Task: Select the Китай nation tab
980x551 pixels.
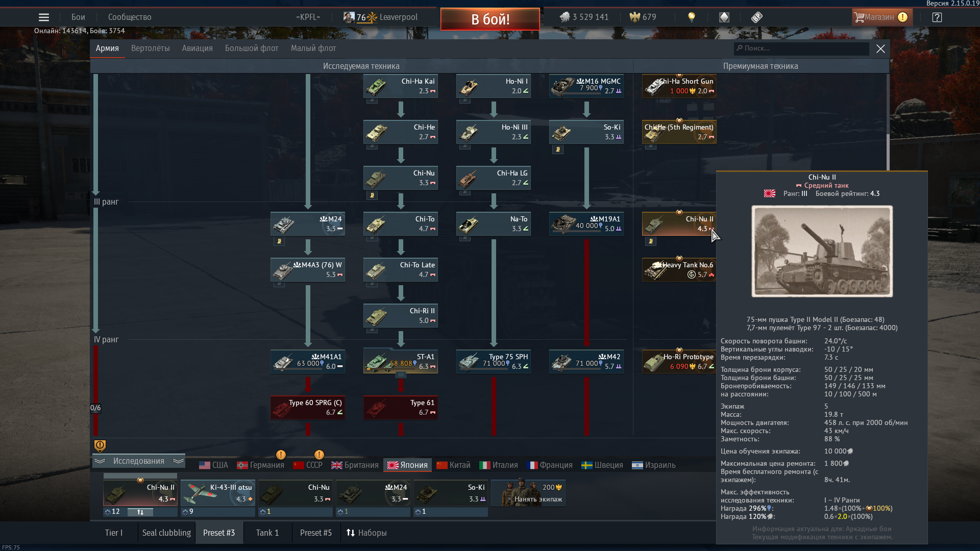Action: (453, 465)
